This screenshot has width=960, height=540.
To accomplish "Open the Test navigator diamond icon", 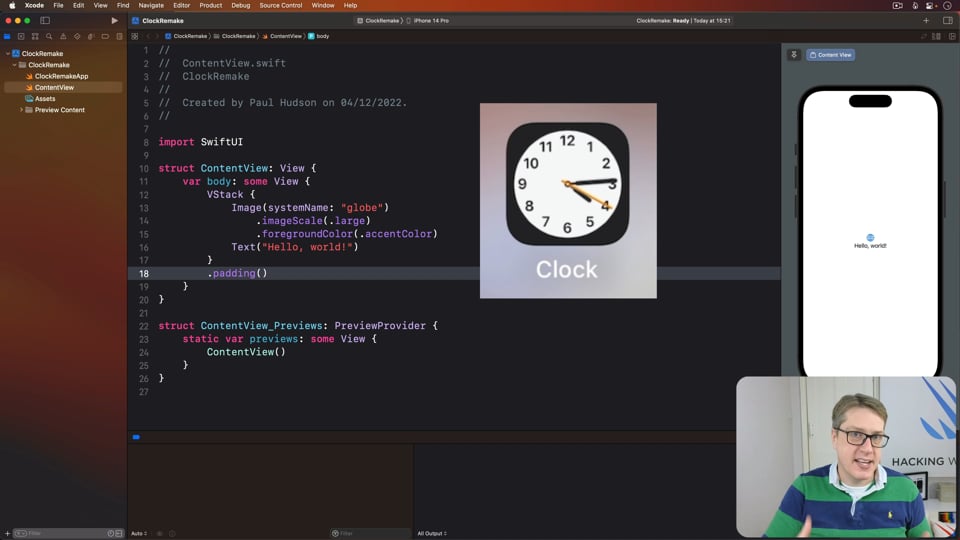I will click(x=77, y=36).
